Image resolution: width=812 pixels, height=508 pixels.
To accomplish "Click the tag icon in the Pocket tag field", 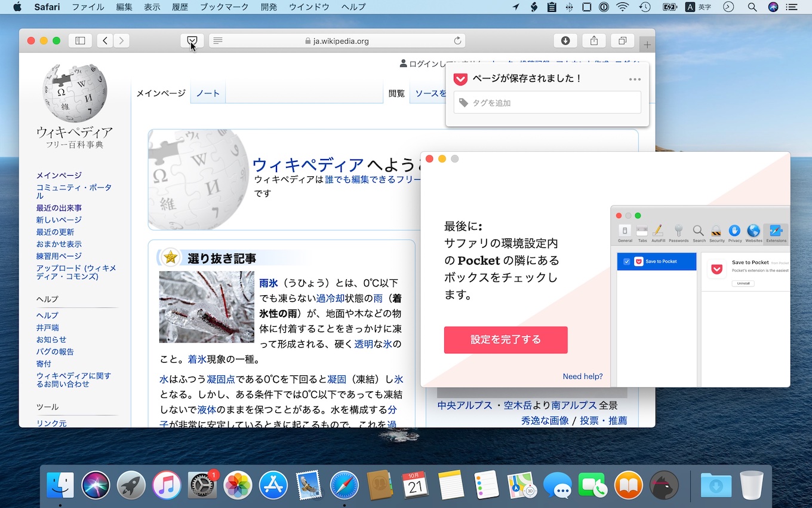I will (465, 102).
